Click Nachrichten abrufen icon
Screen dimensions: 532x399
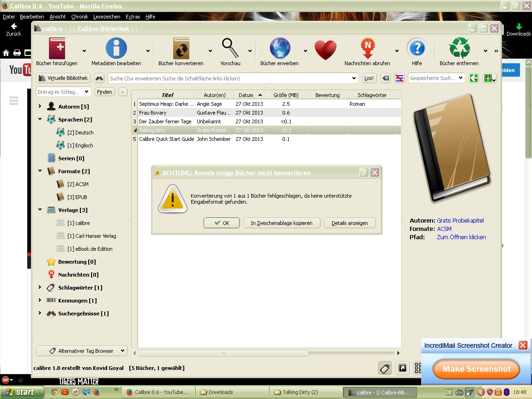click(x=368, y=48)
